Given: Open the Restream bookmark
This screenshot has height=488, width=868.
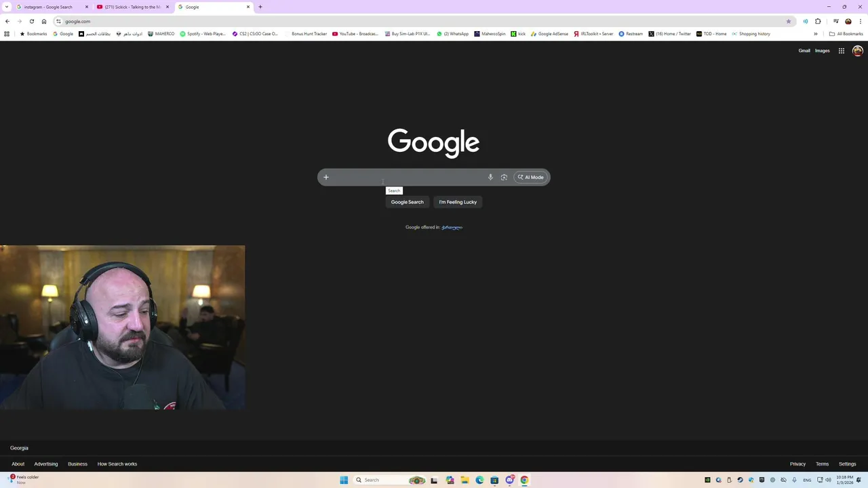Looking at the screenshot, I should (631, 34).
